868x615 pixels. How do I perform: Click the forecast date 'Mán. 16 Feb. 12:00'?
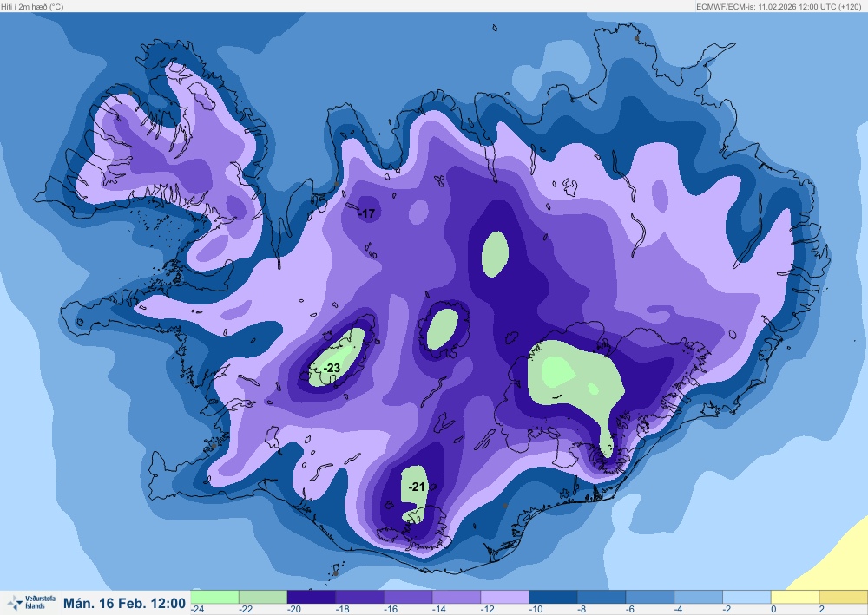[x=124, y=603]
